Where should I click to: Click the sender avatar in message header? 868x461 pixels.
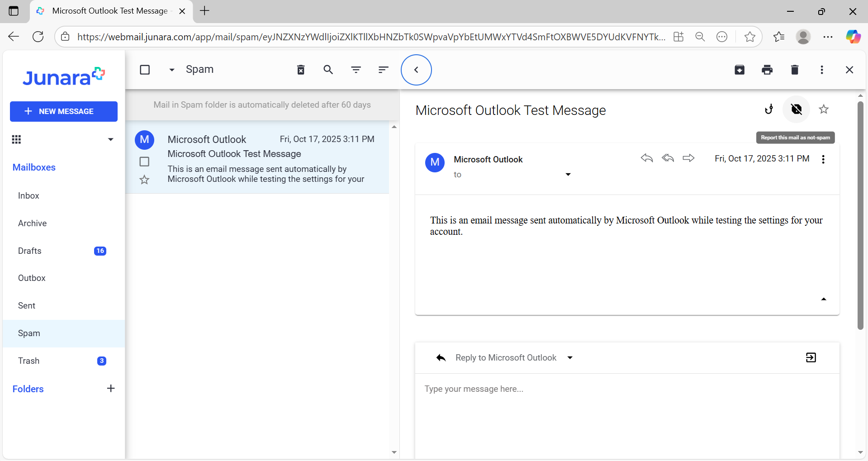point(435,162)
